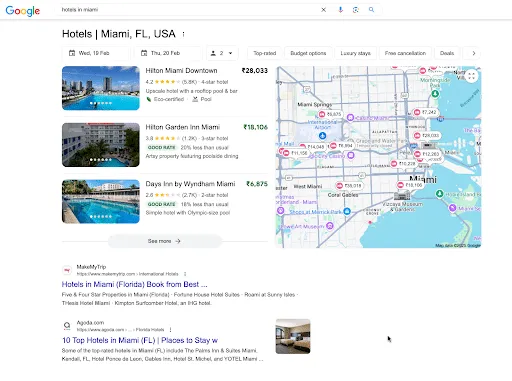
Task: Click the Morningside Park green marker
Action: 435,94
